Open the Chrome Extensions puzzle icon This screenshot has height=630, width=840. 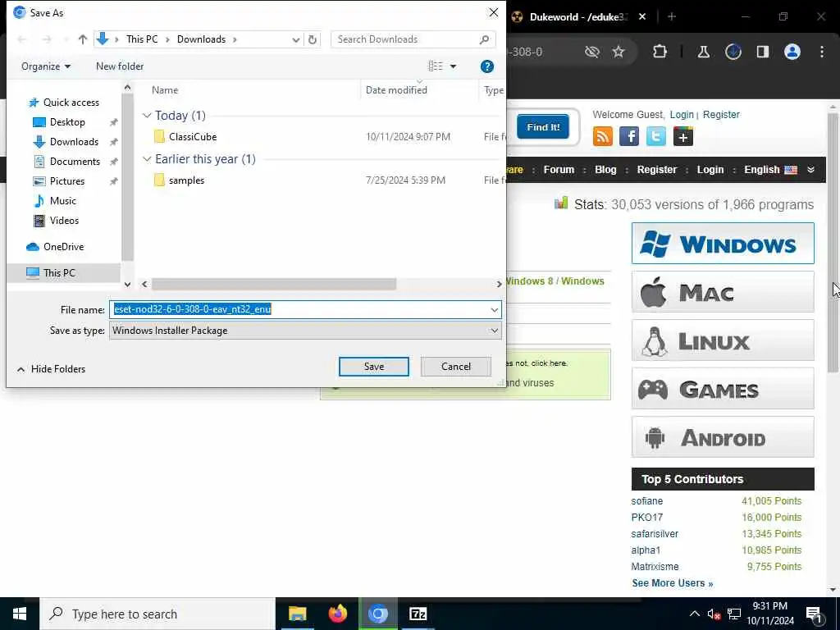tap(660, 52)
